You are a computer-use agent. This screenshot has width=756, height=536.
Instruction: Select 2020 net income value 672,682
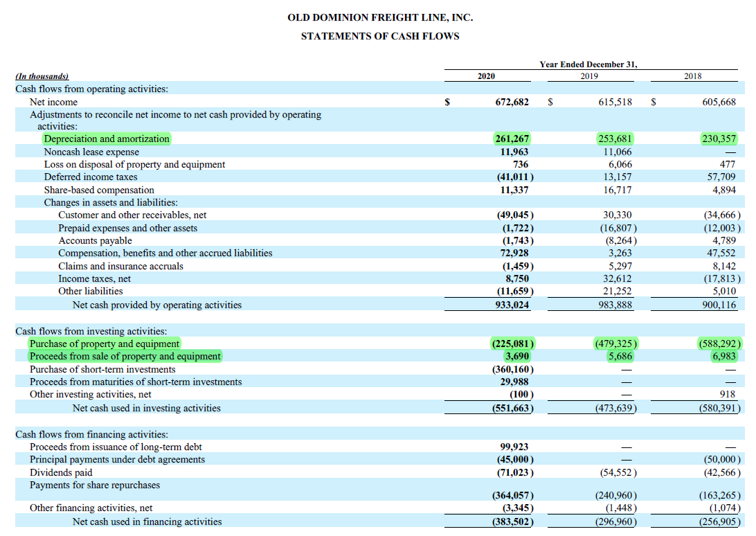pos(512,102)
